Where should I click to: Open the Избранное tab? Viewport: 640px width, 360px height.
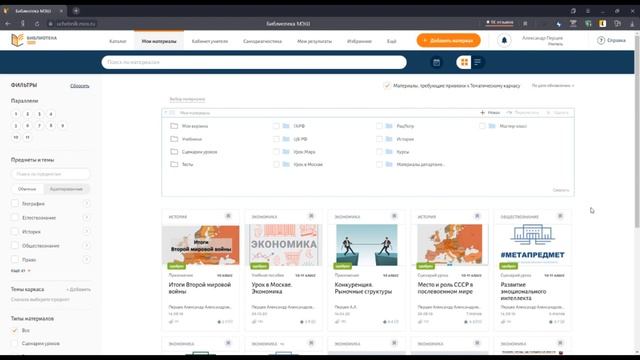pos(359,41)
